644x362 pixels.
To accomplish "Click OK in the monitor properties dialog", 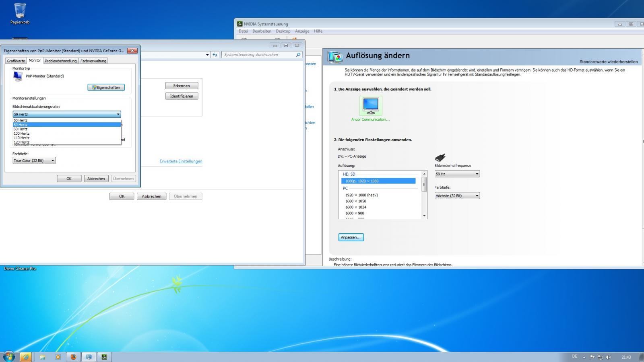I will [x=69, y=179].
